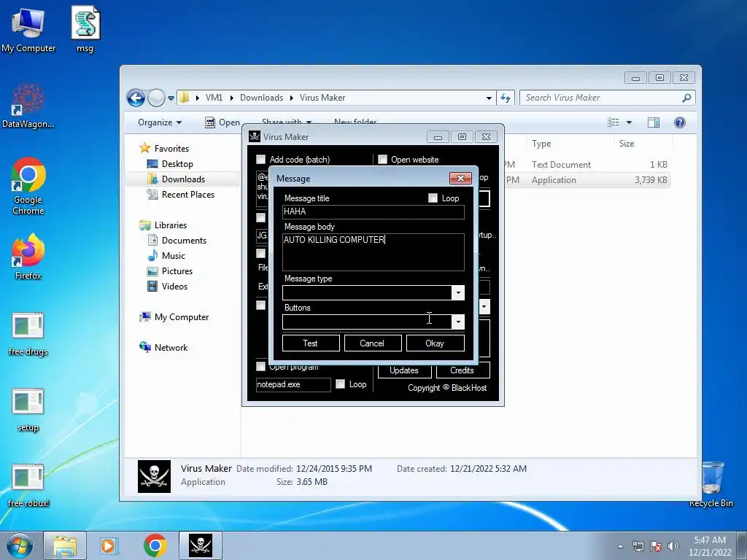747x560 pixels.
Task: Open address bar history dropdown
Action: point(489,98)
